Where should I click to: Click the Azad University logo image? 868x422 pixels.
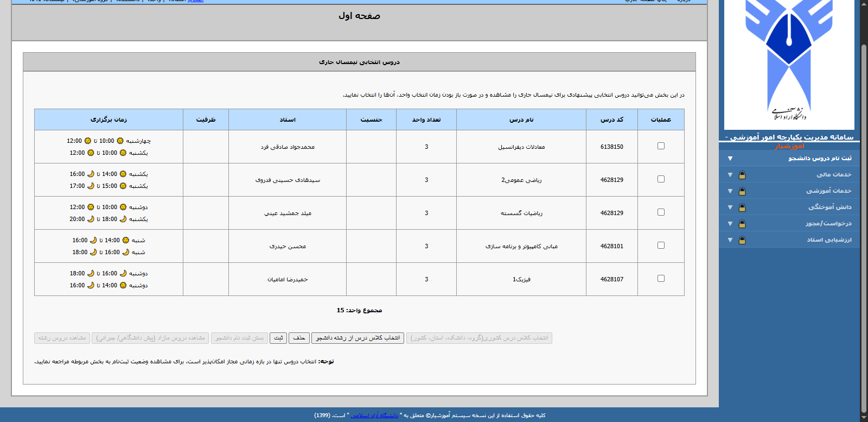(x=789, y=65)
